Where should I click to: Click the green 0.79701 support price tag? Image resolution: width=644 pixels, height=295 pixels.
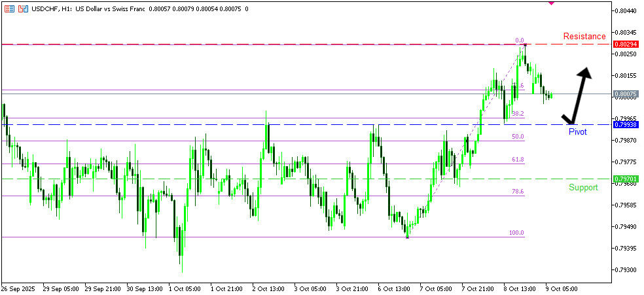pyautogui.click(x=626, y=179)
